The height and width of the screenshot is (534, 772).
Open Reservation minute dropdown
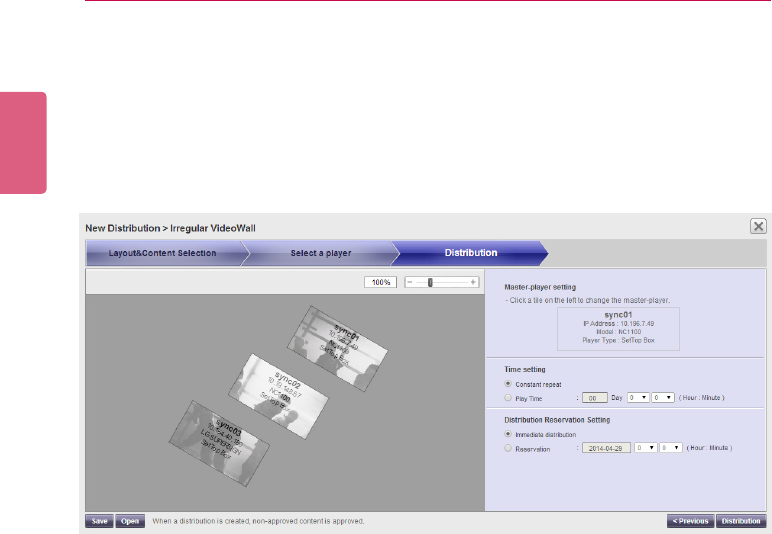[x=671, y=447]
